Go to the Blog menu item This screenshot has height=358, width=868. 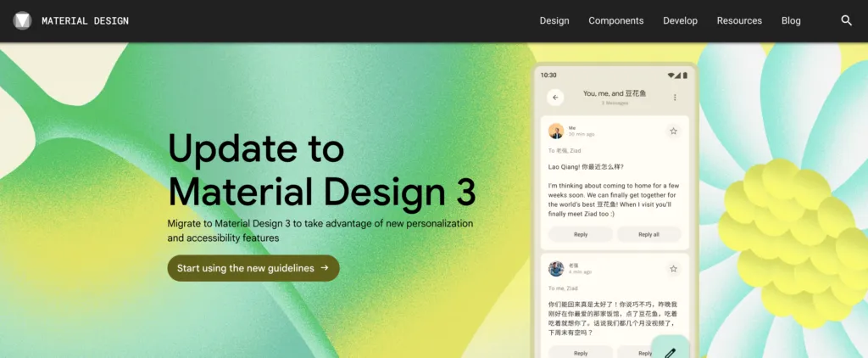(x=791, y=20)
